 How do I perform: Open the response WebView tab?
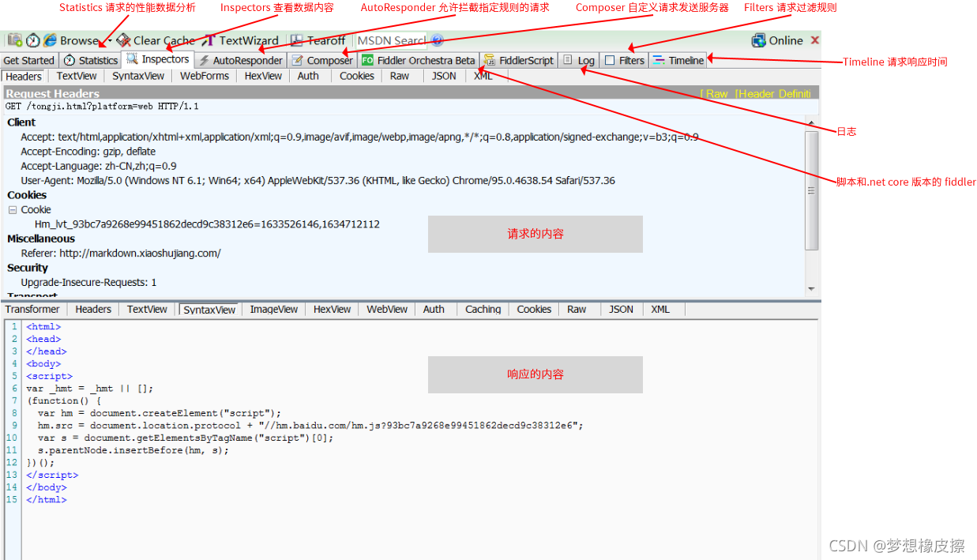[x=387, y=310]
